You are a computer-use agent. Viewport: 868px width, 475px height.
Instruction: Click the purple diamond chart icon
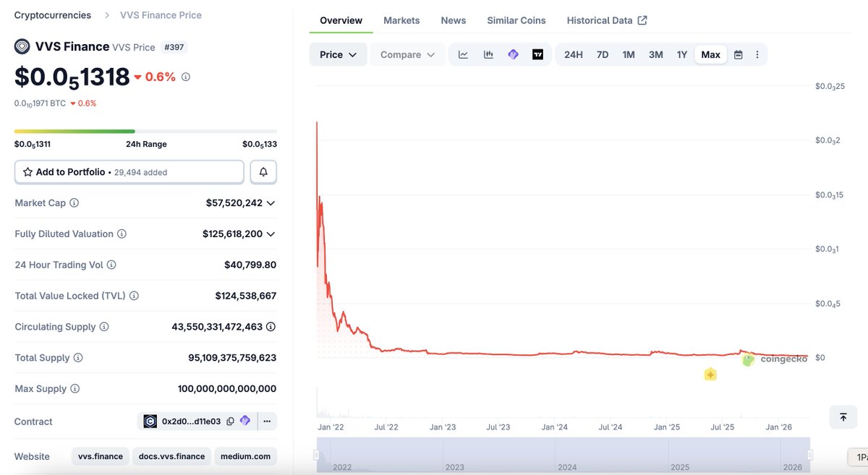(513, 55)
